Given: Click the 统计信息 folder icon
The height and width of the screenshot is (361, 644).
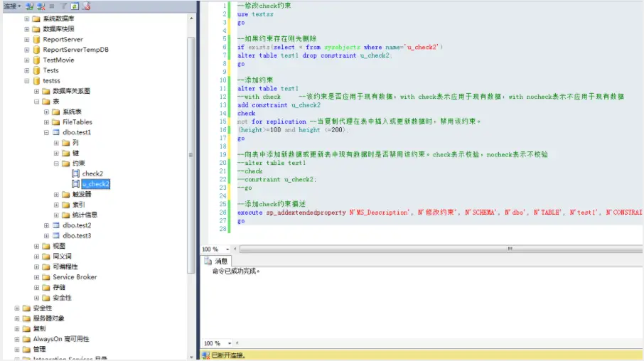Looking at the screenshot, I should pos(65,215).
